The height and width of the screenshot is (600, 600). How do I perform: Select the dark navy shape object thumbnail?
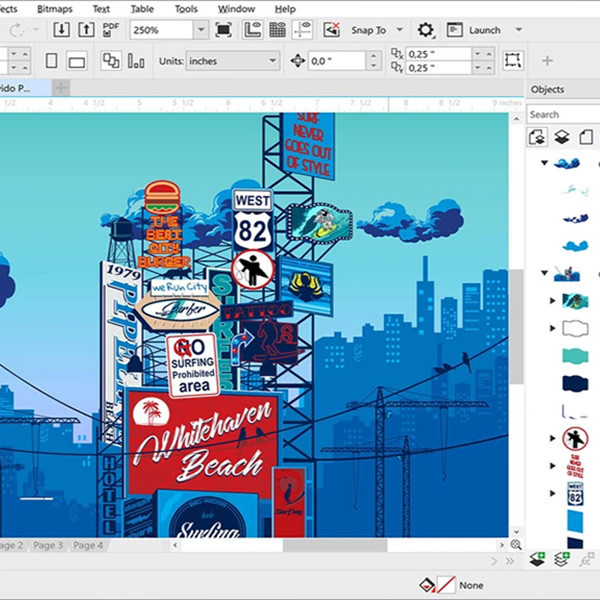tap(575, 383)
